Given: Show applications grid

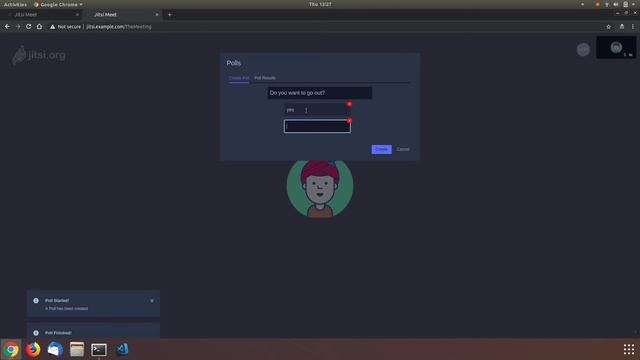Looking at the screenshot, I should (629, 349).
